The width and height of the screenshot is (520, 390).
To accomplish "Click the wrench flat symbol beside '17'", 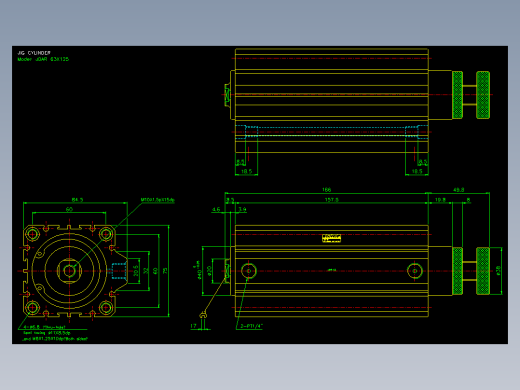I will [x=203, y=315].
